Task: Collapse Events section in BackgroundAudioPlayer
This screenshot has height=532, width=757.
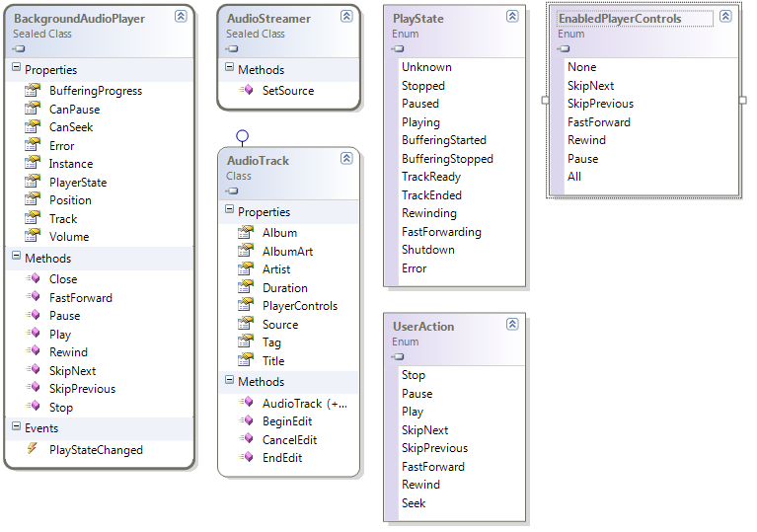Action: pyautogui.click(x=17, y=425)
